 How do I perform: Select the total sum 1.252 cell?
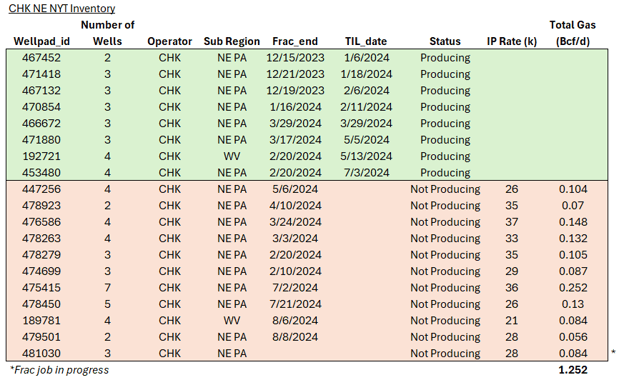[x=573, y=370]
